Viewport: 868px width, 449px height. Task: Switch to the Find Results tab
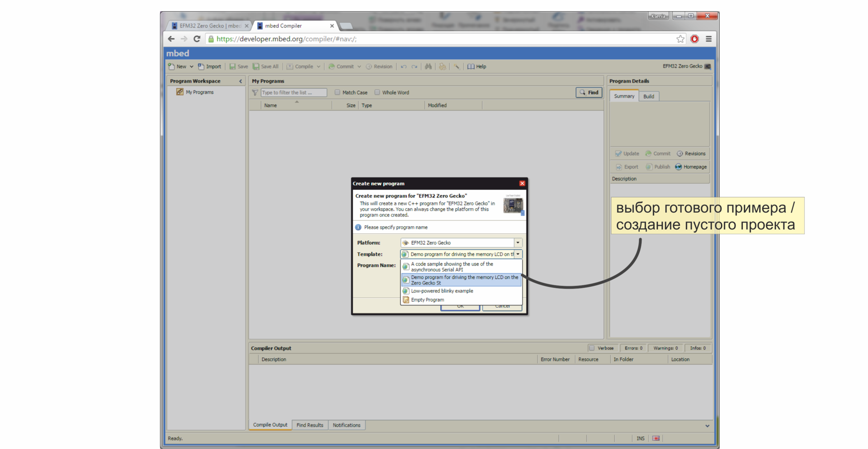pos(310,426)
